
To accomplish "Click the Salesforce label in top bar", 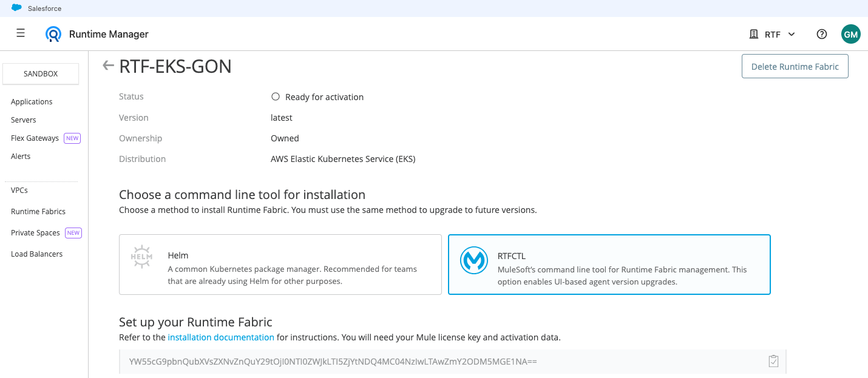I will [44, 8].
